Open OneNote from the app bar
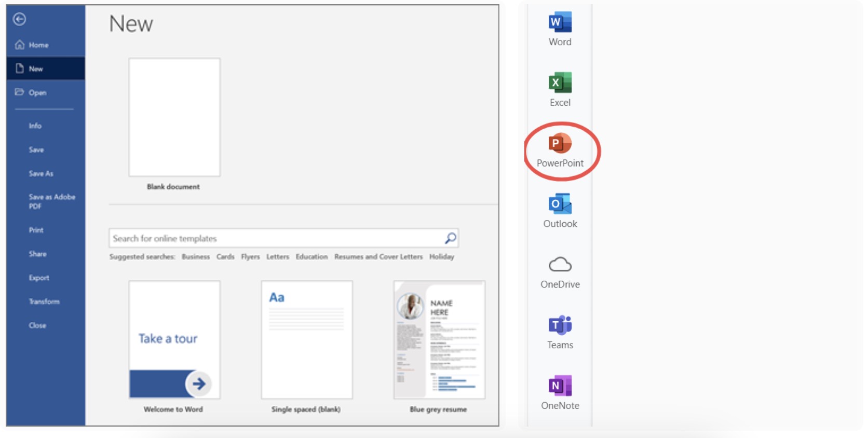Screen dimensions: 868x438 coord(560,393)
